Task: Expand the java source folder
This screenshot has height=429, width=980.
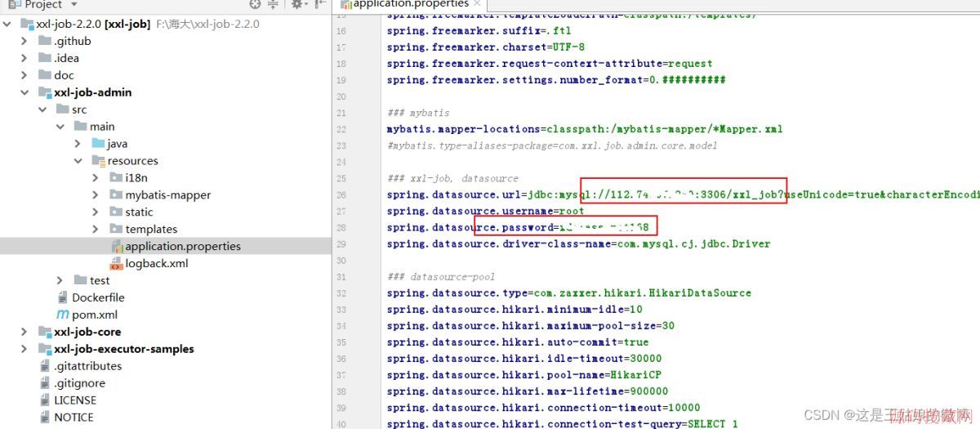Action: tap(79, 144)
